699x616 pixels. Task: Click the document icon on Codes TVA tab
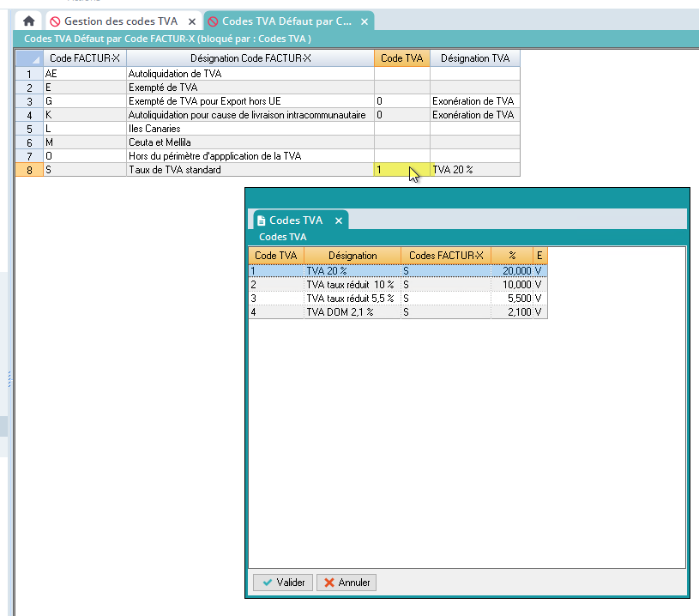click(261, 220)
